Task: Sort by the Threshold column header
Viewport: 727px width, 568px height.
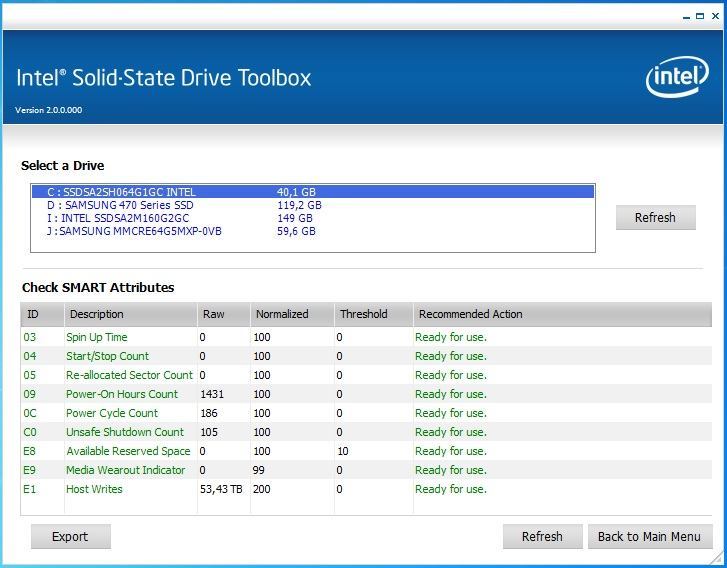Action: pyautogui.click(x=374, y=314)
